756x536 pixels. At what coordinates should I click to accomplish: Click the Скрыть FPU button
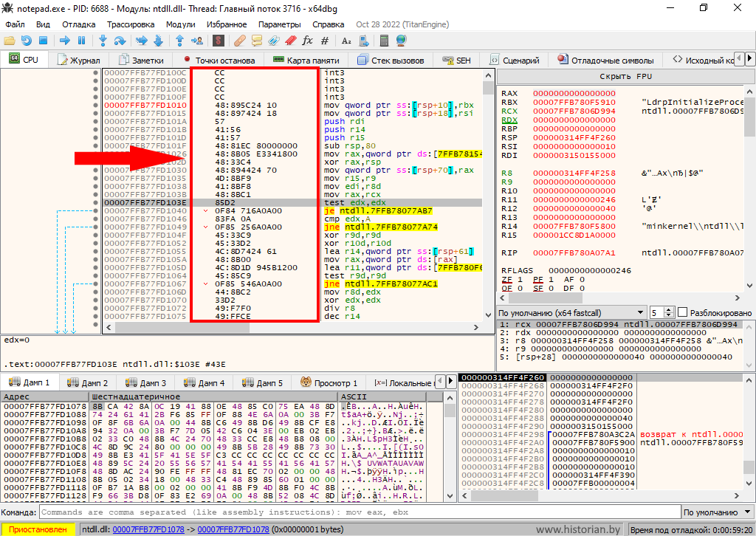tap(625, 77)
